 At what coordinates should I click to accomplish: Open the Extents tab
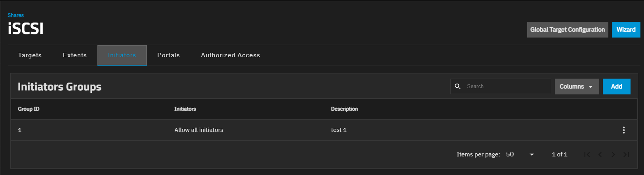tap(74, 55)
